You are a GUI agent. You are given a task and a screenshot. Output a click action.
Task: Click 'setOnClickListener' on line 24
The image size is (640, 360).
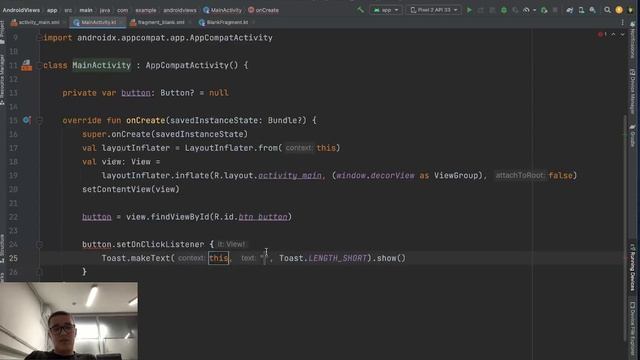click(x=160, y=244)
